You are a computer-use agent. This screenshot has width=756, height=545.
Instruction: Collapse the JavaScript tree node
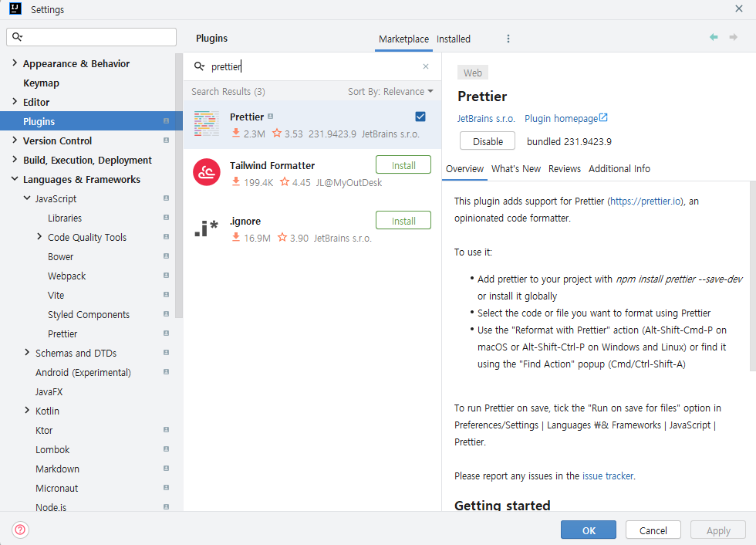27,198
